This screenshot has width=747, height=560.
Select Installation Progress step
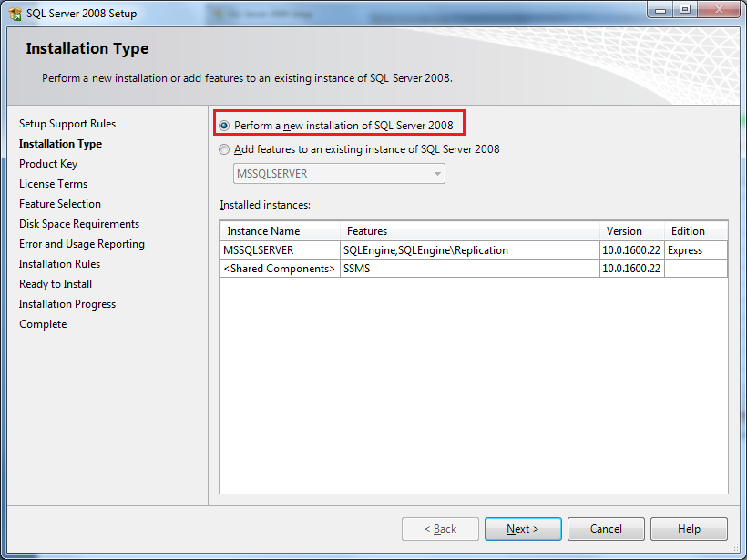click(67, 304)
